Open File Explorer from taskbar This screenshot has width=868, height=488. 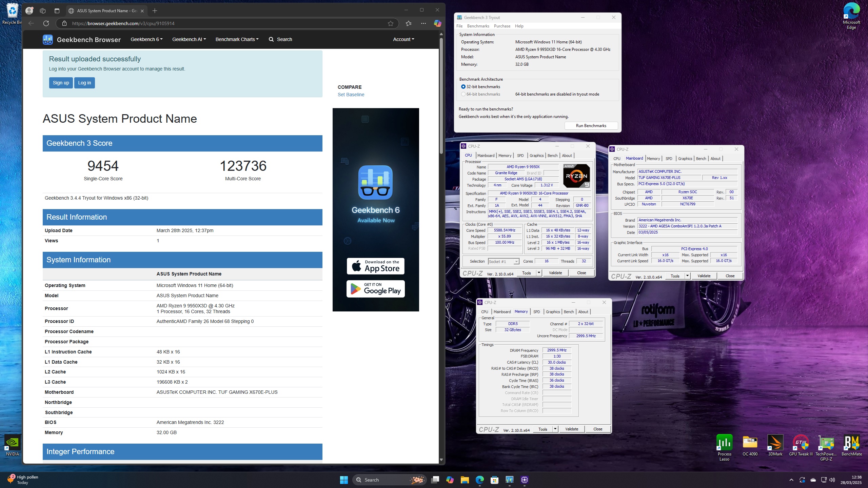coord(465,480)
